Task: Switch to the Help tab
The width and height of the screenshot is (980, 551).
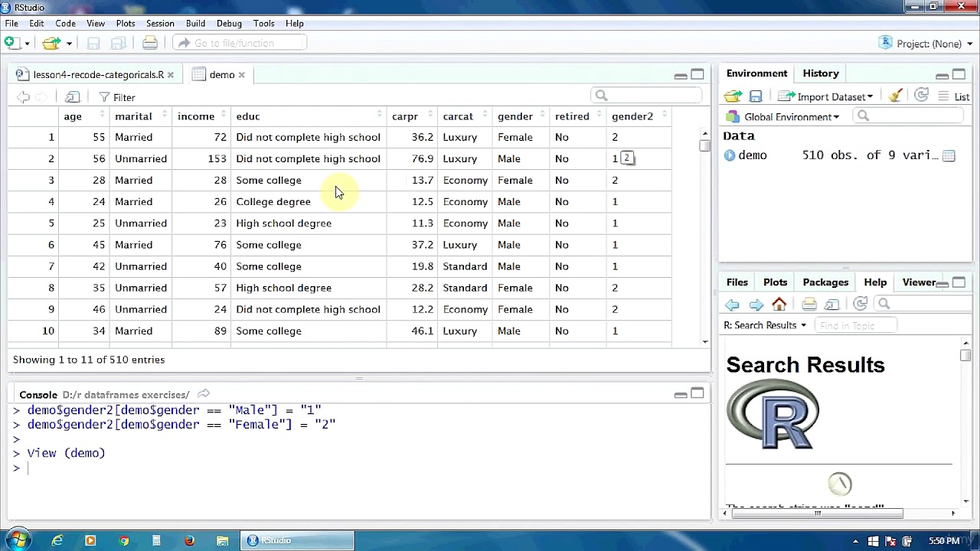Action: pyautogui.click(x=875, y=282)
